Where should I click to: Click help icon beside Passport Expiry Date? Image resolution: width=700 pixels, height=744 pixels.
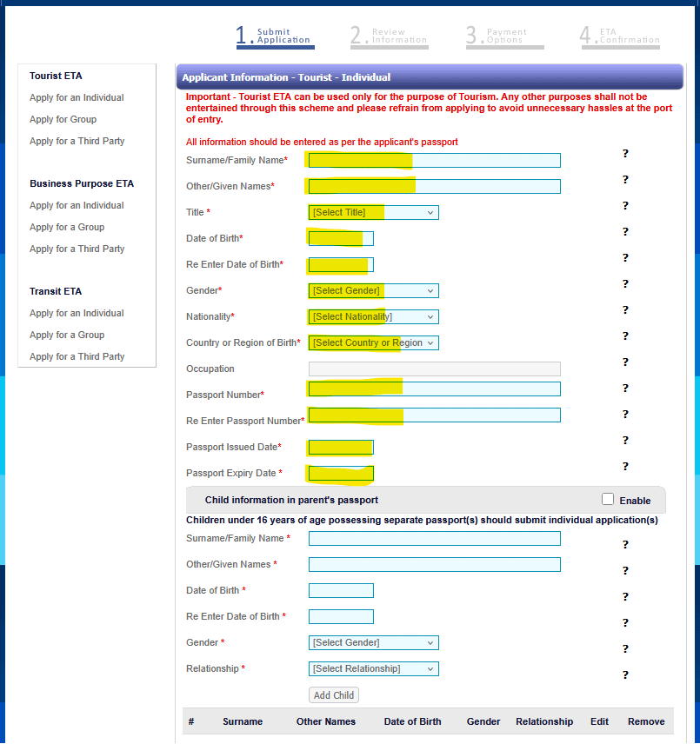click(x=625, y=467)
